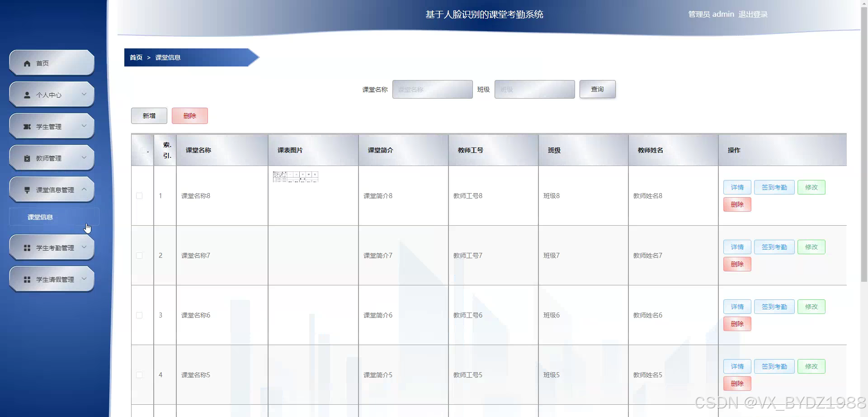Click the icon beside 学生管理

click(27, 127)
